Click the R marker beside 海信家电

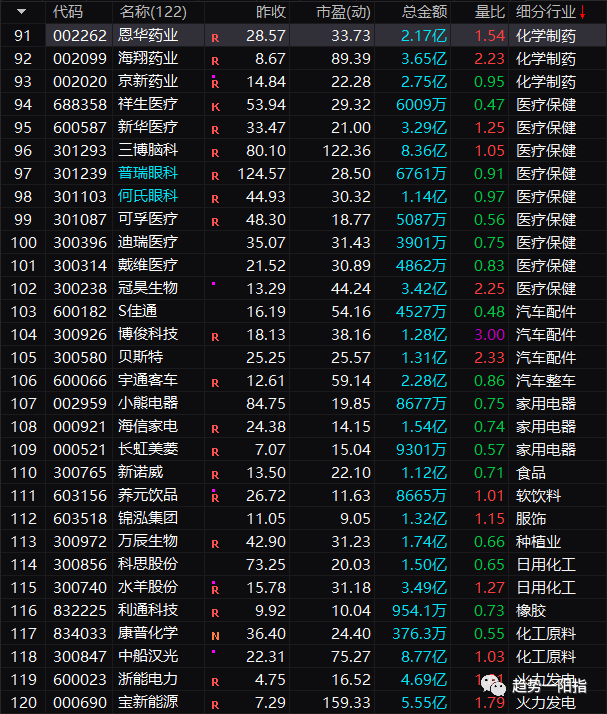(215, 429)
